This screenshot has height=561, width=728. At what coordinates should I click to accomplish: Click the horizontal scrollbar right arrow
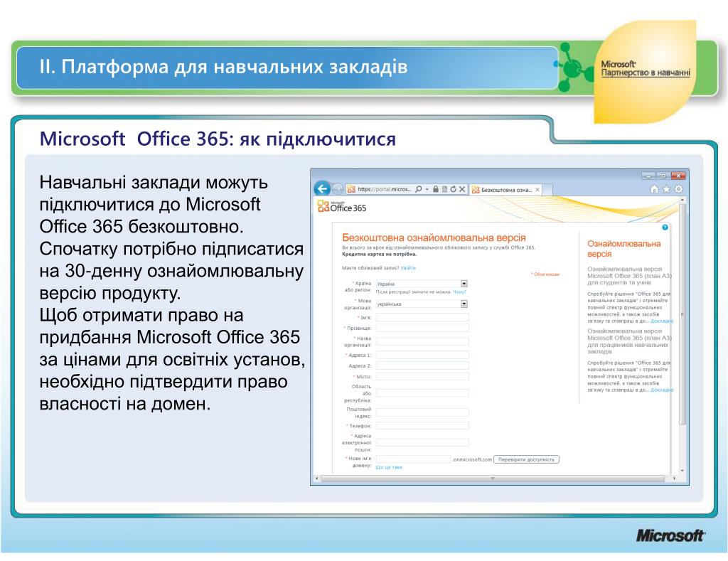(674, 478)
